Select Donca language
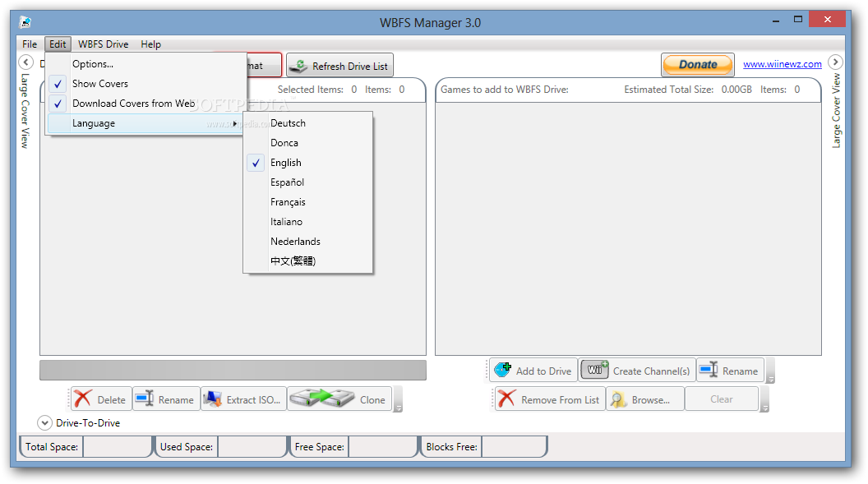The height and width of the screenshot is (484, 868). click(x=307, y=143)
